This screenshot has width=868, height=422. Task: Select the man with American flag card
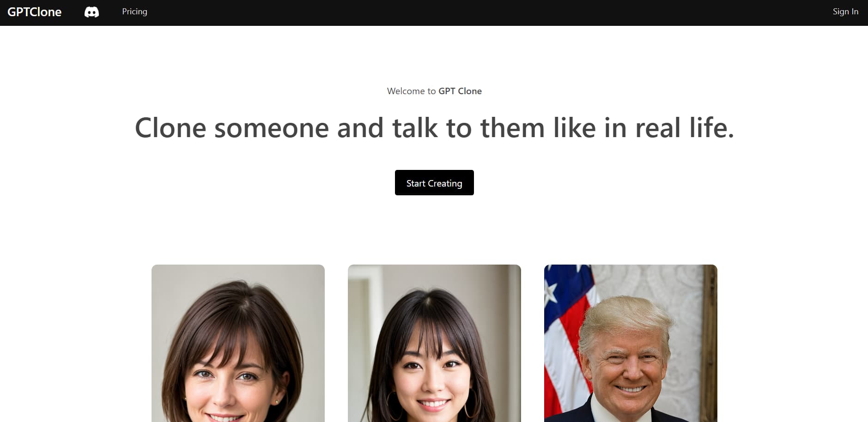click(x=631, y=343)
